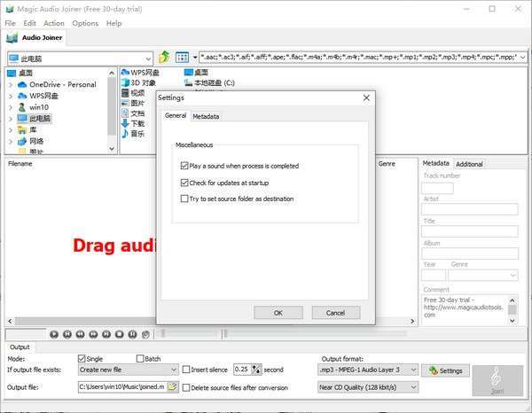Viewport: 532px width, 413px height.
Task: Click Cancel in Settings dialog
Action: (x=335, y=313)
